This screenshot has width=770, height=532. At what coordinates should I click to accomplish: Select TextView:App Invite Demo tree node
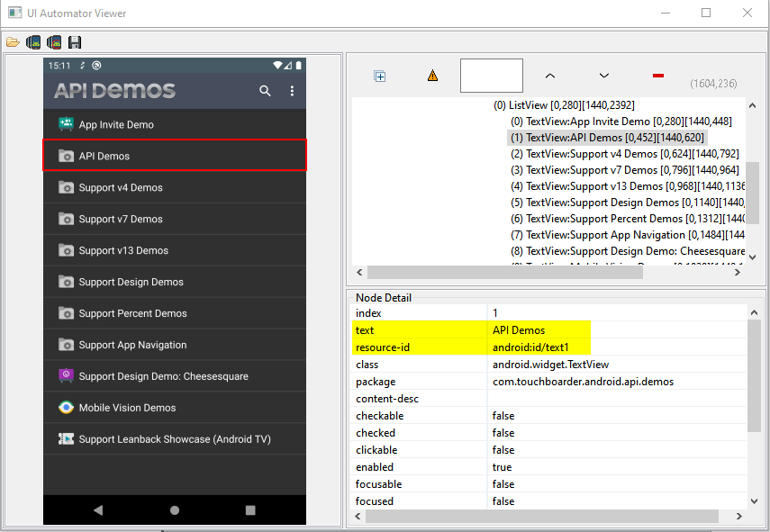(621, 122)
